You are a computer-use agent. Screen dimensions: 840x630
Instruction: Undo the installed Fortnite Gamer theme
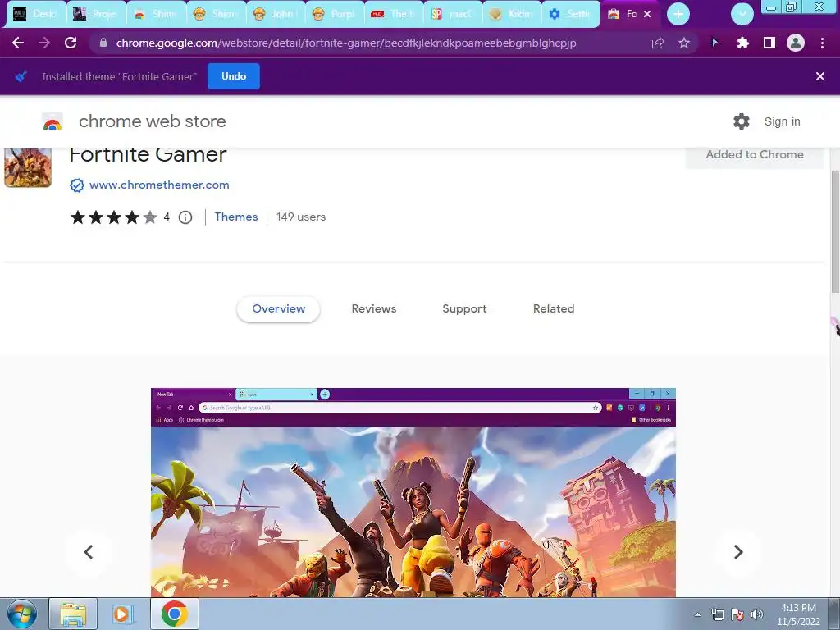[234, 76]
